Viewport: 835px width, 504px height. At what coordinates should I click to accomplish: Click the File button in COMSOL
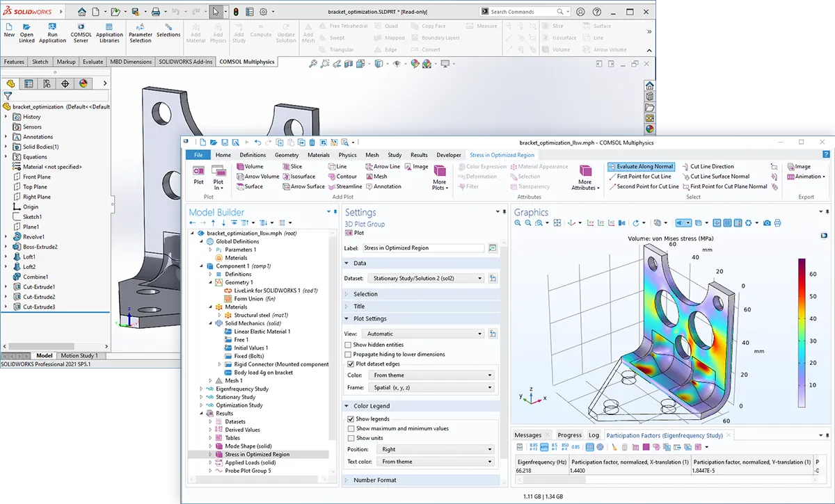pyautogui.click(x=198, y=155)
